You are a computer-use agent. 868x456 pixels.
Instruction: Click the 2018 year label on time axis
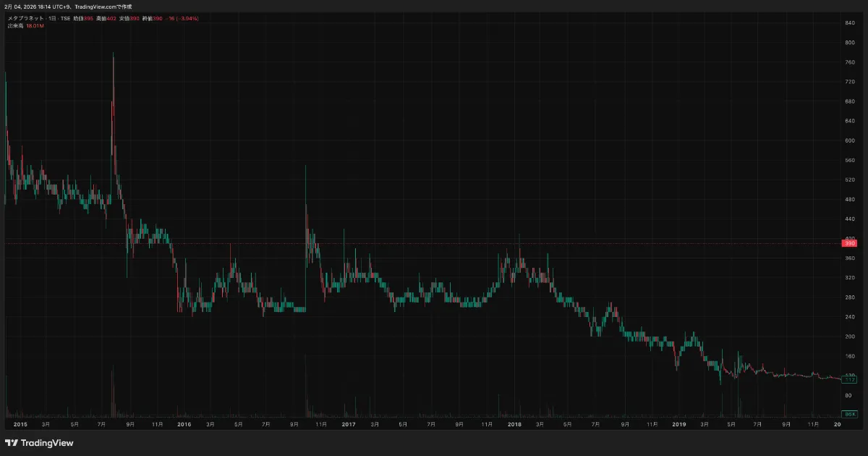pyautogui.click(x=514, y=424)
